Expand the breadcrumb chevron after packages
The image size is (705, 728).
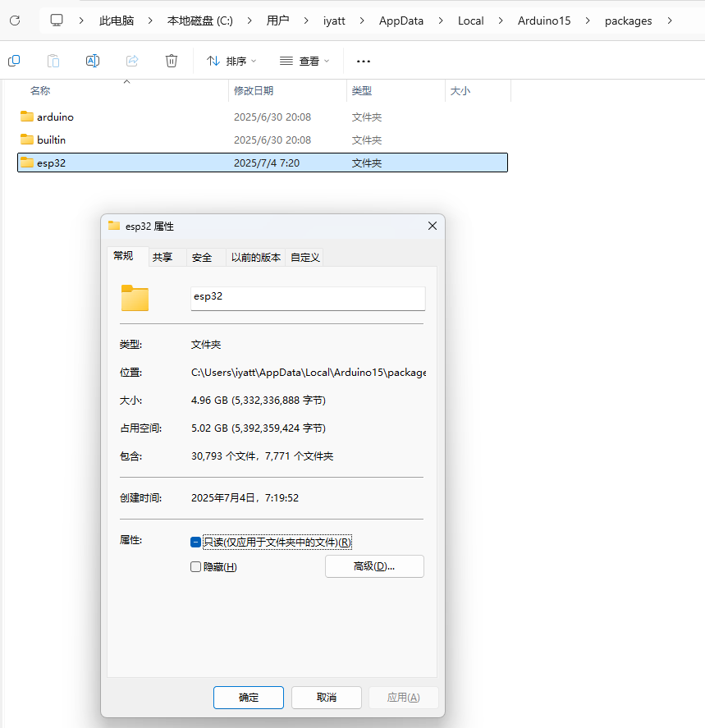(x=670, y=21)
